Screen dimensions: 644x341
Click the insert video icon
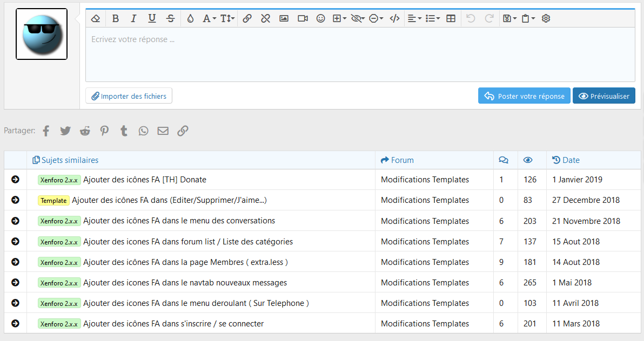(303, 18)
